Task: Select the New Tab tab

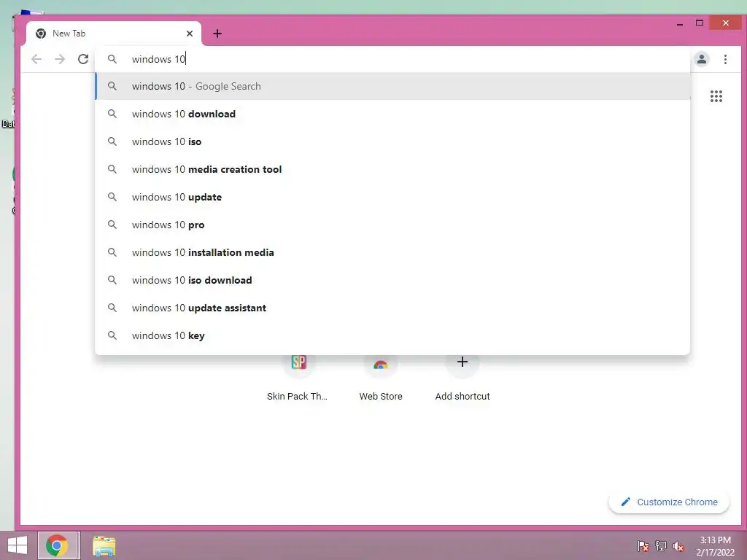Action: click(x=114, y=34)
